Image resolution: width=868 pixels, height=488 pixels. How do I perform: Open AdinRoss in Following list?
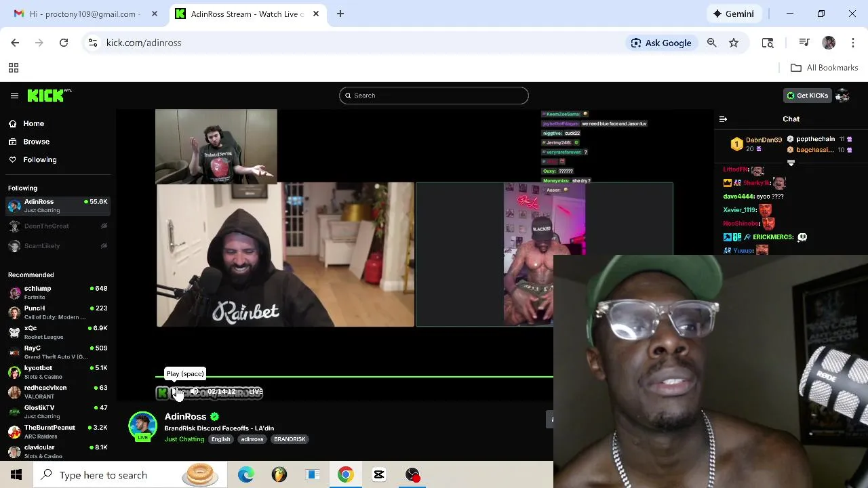pyautogui.click(x=58, y=206)
